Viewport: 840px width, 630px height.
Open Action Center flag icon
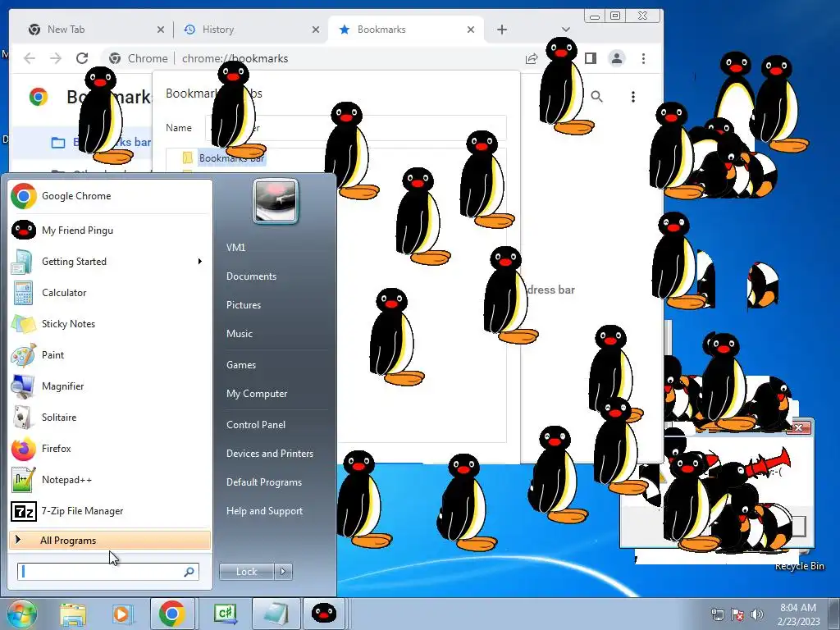pyautogui.click(x=737, y=614)
